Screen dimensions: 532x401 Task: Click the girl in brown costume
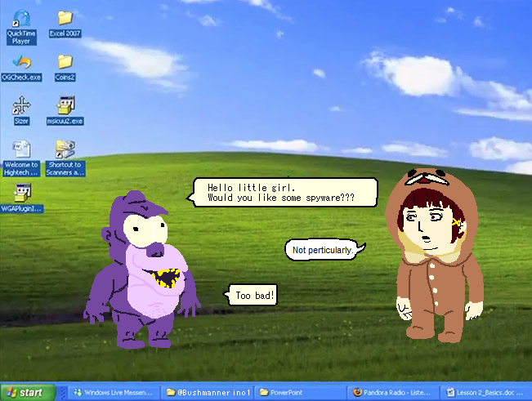[436, 255]
